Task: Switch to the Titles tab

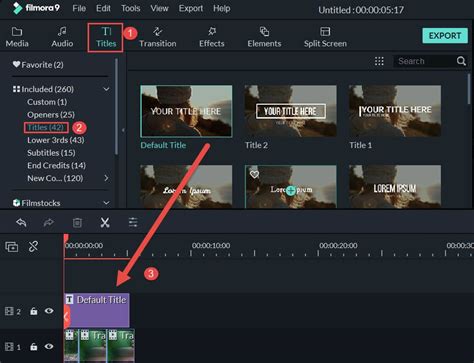Action: pos(106,37)
